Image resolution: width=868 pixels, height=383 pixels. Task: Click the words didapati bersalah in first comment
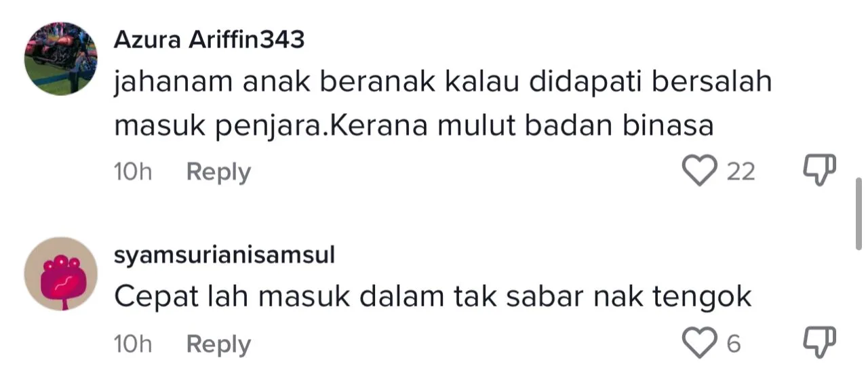pos(651,84)
